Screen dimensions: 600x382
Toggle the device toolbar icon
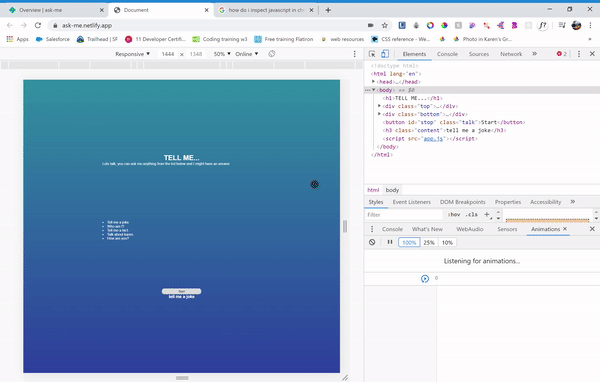point(385,54)
